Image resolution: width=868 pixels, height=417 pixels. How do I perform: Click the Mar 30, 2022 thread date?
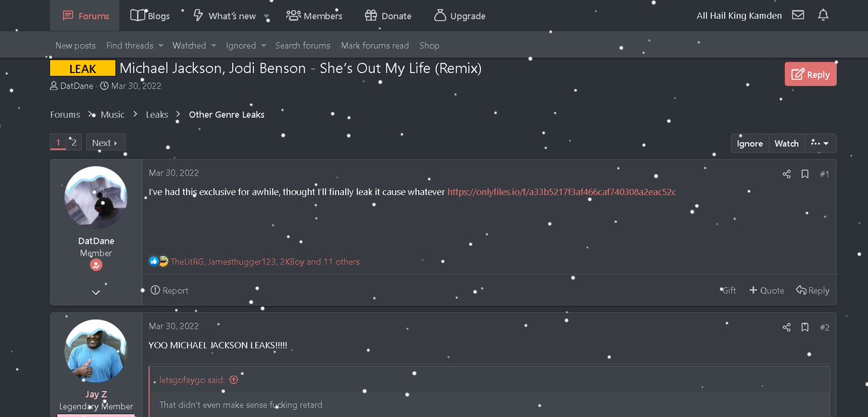136,86
